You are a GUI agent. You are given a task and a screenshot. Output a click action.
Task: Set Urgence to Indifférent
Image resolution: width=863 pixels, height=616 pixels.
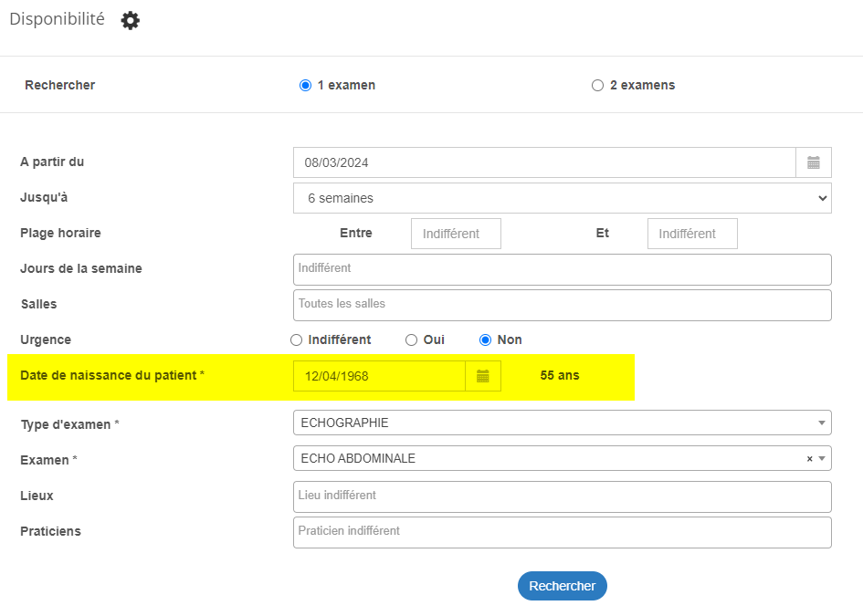coord(296,339)
